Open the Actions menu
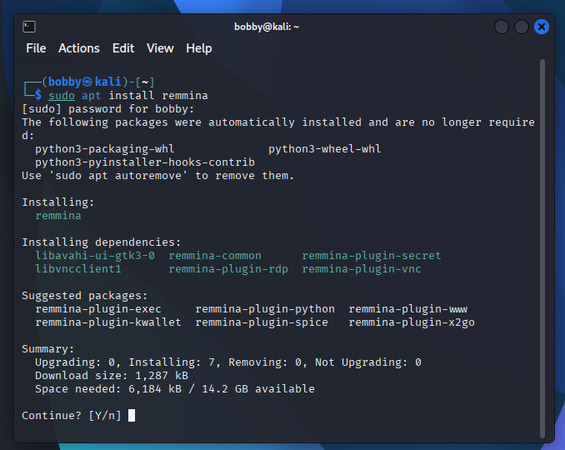Image resolution: width=565 pixels, height=450 pixels. click(x=79, y=48)
